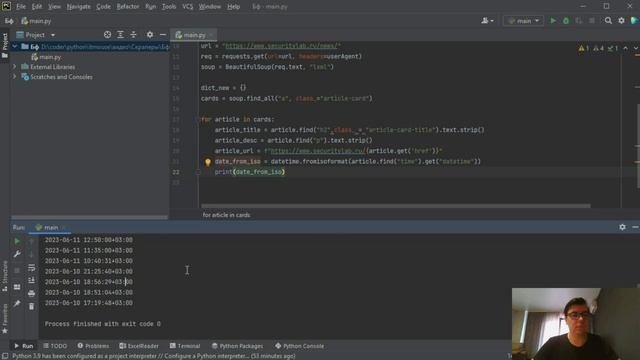Open IDE settings gear in top toolbar

click(621, 20)
